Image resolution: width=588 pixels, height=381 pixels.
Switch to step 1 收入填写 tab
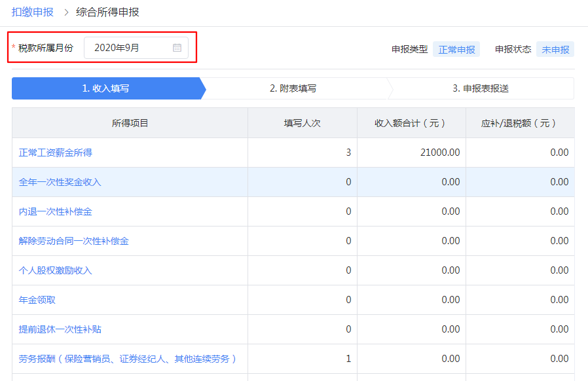point(105,88)
